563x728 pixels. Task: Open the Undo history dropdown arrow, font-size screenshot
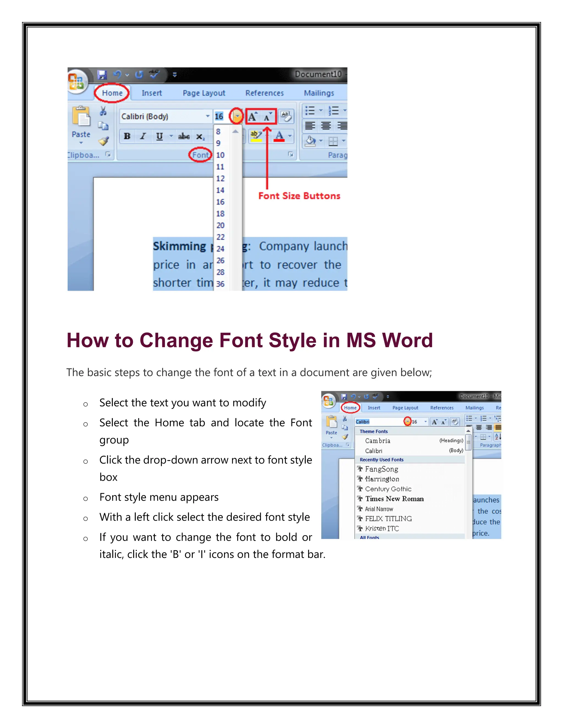tap(127, 75)
